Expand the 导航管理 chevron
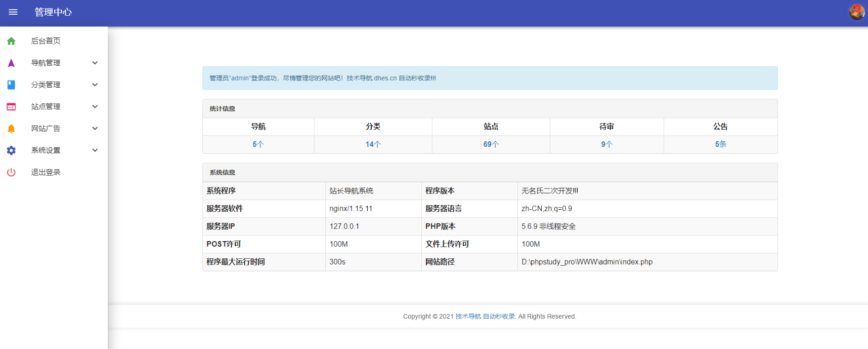This screenshot has width=868, height=349. 95,63
